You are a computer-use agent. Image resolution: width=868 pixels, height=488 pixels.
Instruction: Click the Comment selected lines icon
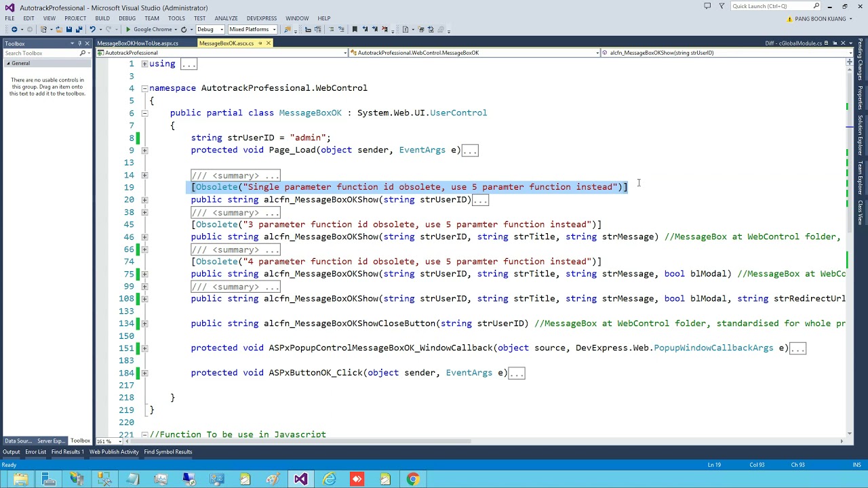(331, 29)
